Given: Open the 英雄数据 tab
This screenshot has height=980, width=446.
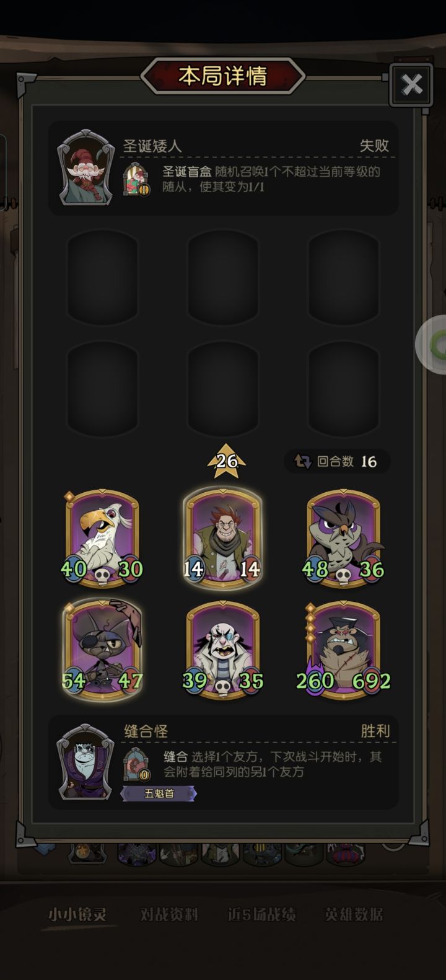Looking at the screenshot, I should point(354,914).
